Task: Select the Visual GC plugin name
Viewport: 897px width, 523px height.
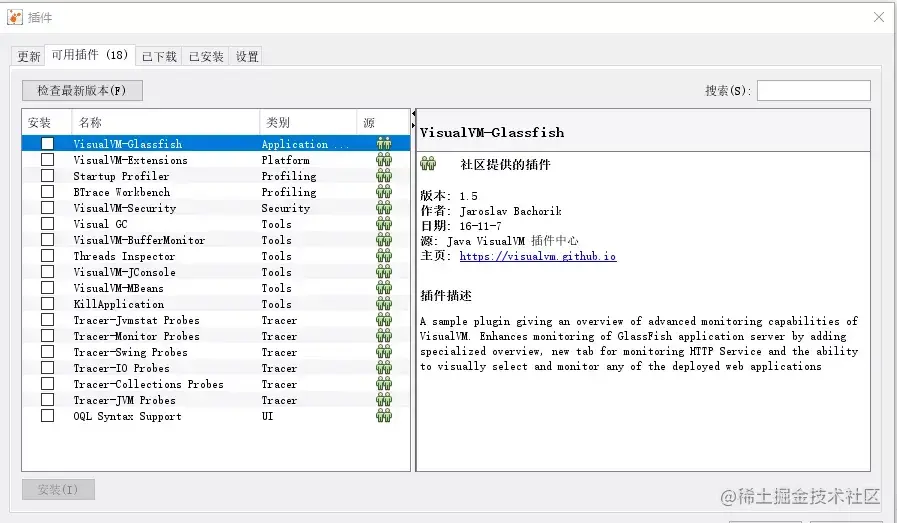Action: coord(100,224)
